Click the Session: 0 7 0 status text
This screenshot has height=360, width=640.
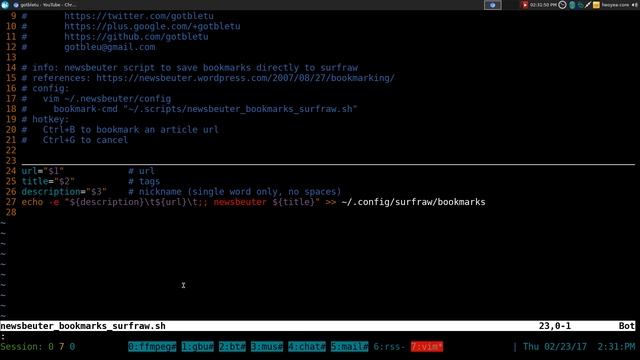[38, 347]
